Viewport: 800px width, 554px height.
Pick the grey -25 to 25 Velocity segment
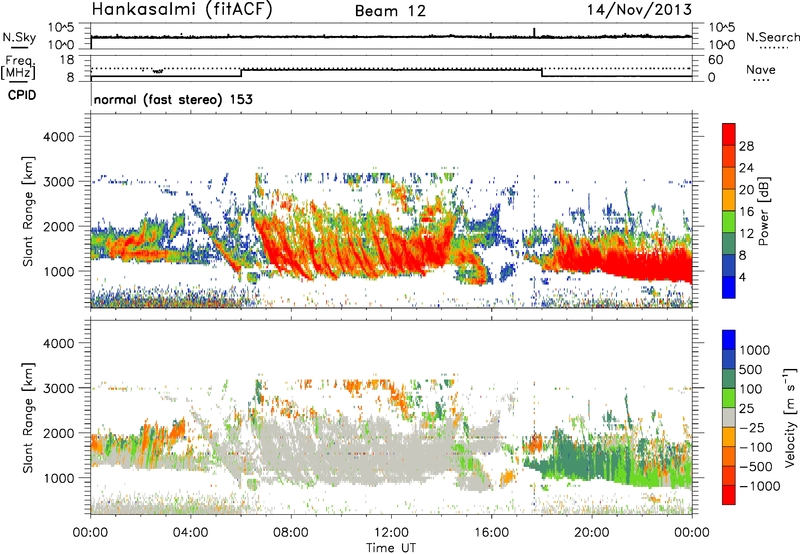pyautogui.click(x=729, y=417)
